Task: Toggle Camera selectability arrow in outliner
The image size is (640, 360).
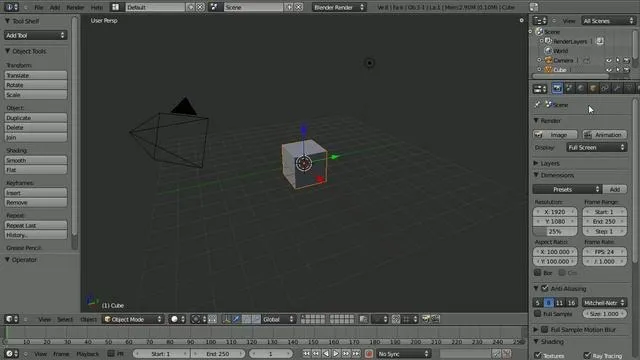Action: [618, 60]
